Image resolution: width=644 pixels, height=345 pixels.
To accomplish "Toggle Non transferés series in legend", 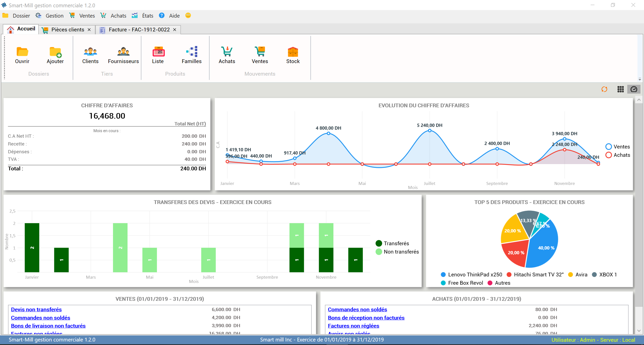I will [x=397, y=252].
